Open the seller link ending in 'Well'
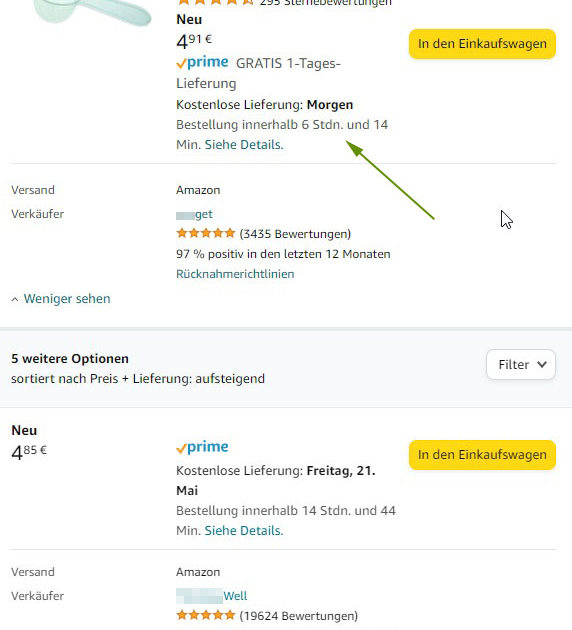Image resolution: width=572 pixels, height=630 pixels. pyautogui.click(x=211, y=596)
